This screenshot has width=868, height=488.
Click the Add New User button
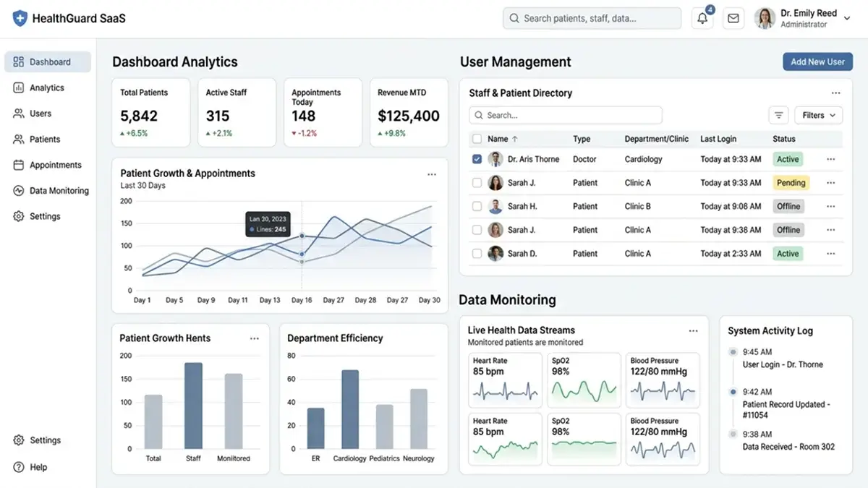coord(817,61)
